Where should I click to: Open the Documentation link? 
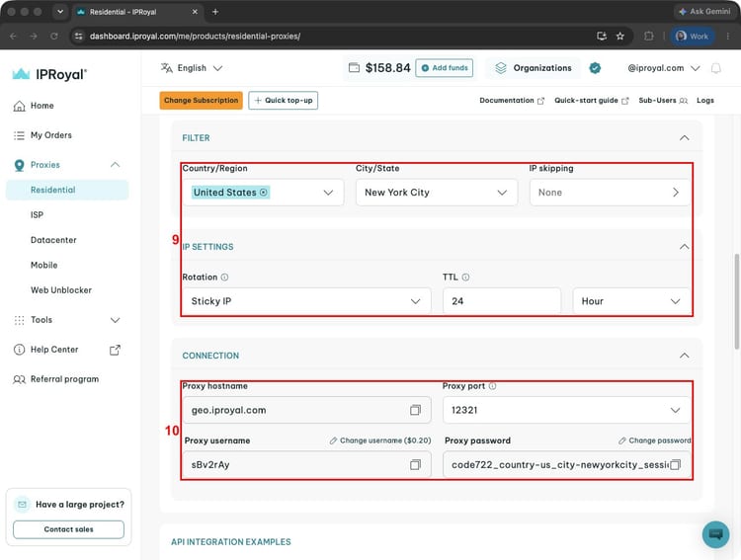click(512, 100)
